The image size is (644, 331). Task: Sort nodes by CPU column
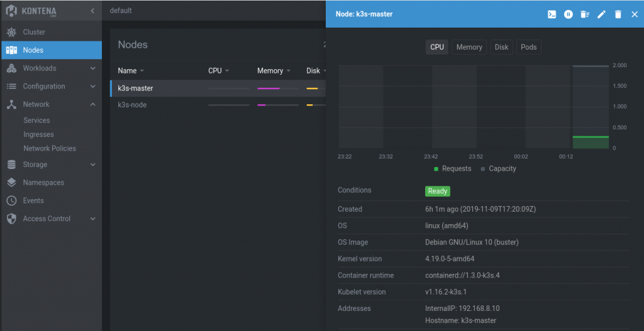pyautogui.click(x=218, y=70)
